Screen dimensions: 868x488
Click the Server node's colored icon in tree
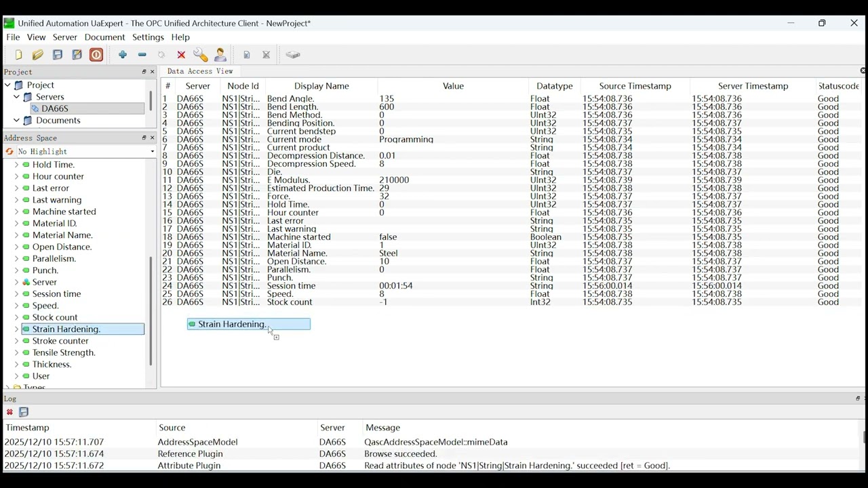26,283
